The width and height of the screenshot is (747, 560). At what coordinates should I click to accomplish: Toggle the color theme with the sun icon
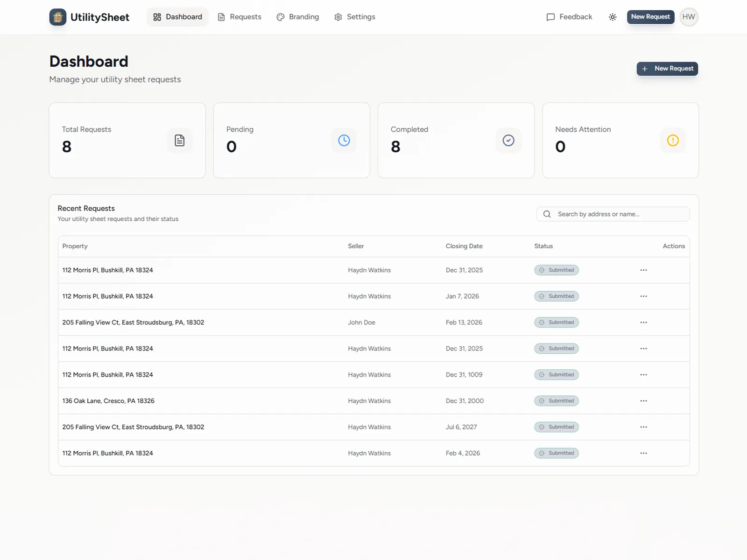(x=613, y=17)
